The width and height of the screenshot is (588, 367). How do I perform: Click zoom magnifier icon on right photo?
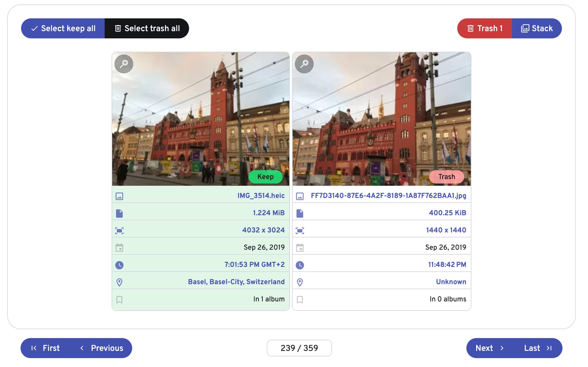pyautogui.click(x=304, y=64)
